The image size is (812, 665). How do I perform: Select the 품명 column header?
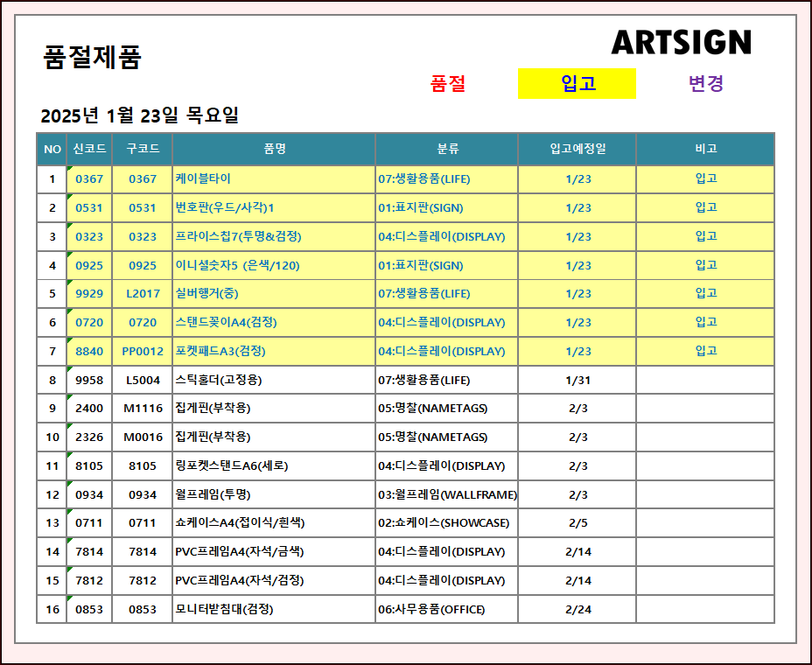coord(274,150)
